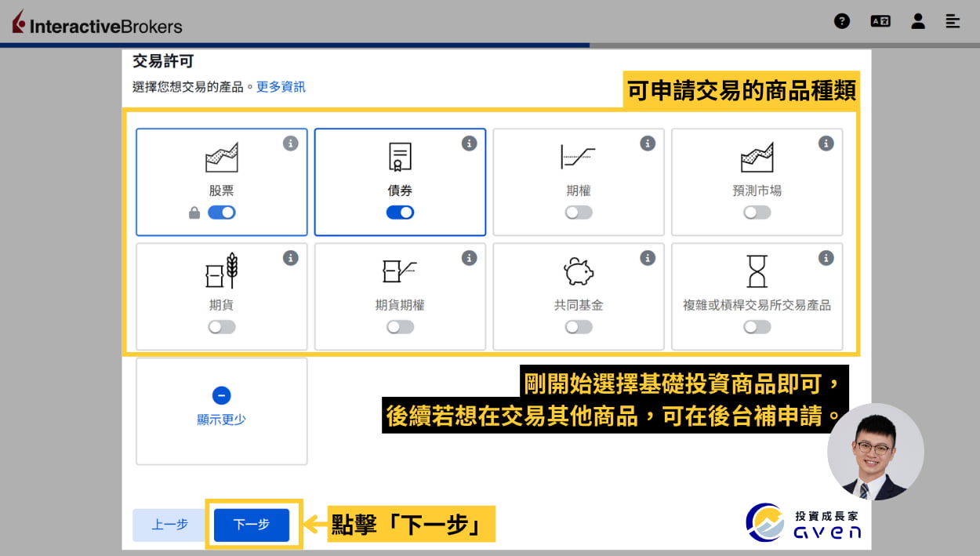This screenshot has width=980, height=556.
Task: Click the 預測市場 chart icon
Action: [x=757, y=158]
